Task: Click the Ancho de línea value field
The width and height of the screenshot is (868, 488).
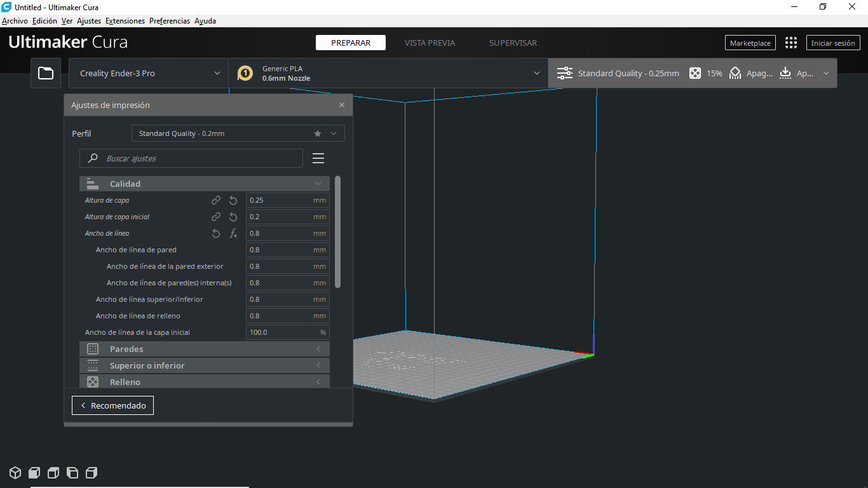Action: [288, 233]
